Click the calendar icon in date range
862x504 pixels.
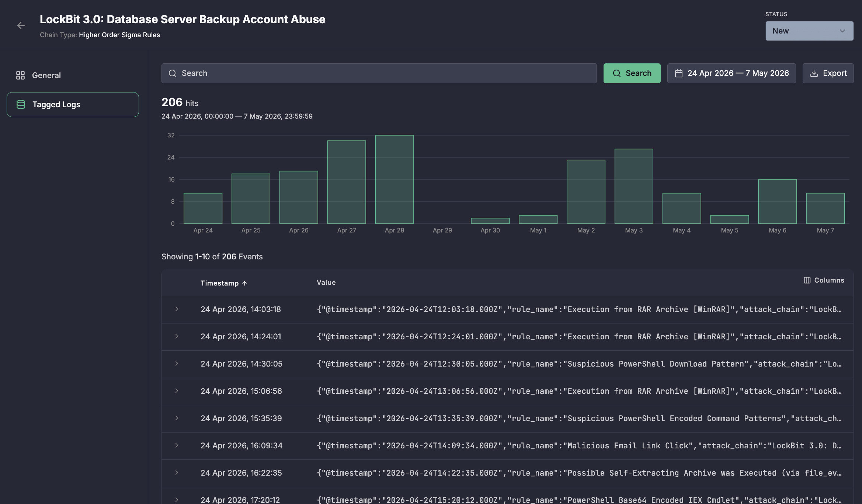tap(679, 73)
